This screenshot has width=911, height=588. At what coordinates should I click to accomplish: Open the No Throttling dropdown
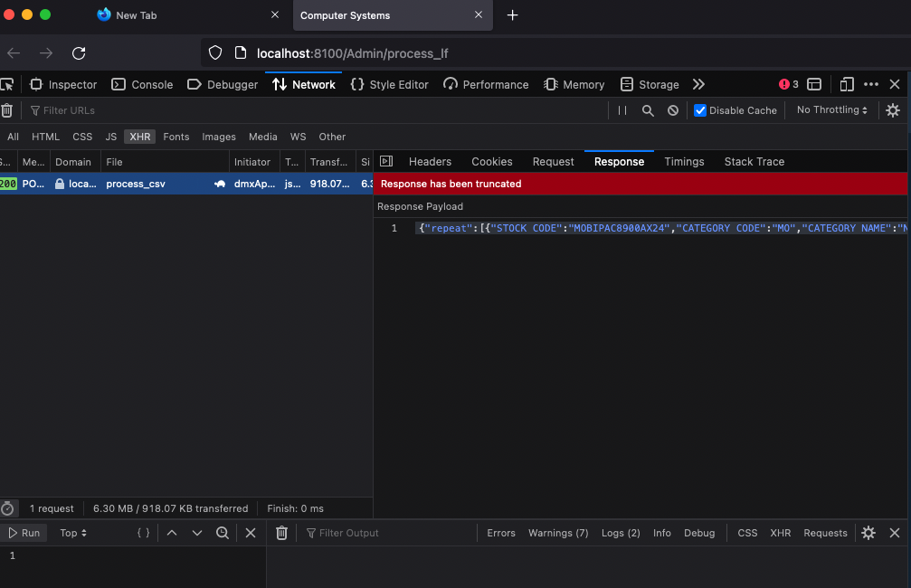(832, 109)
